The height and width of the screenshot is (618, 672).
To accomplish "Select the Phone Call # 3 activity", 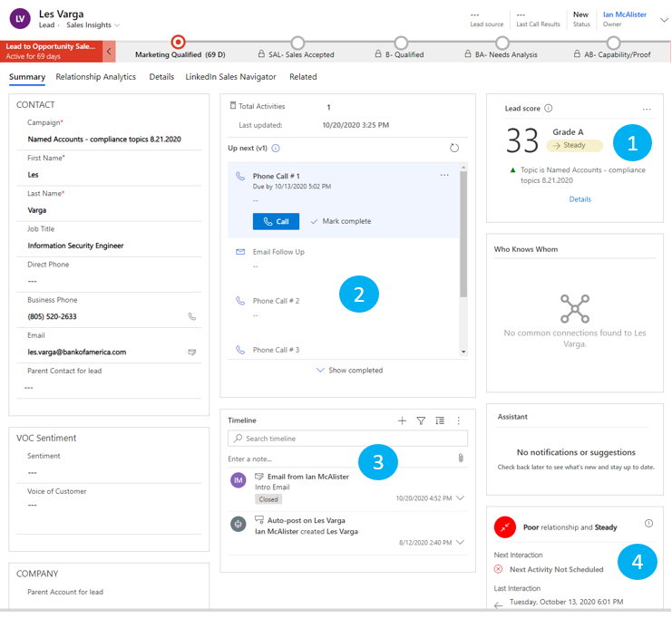I will point(276,351).
